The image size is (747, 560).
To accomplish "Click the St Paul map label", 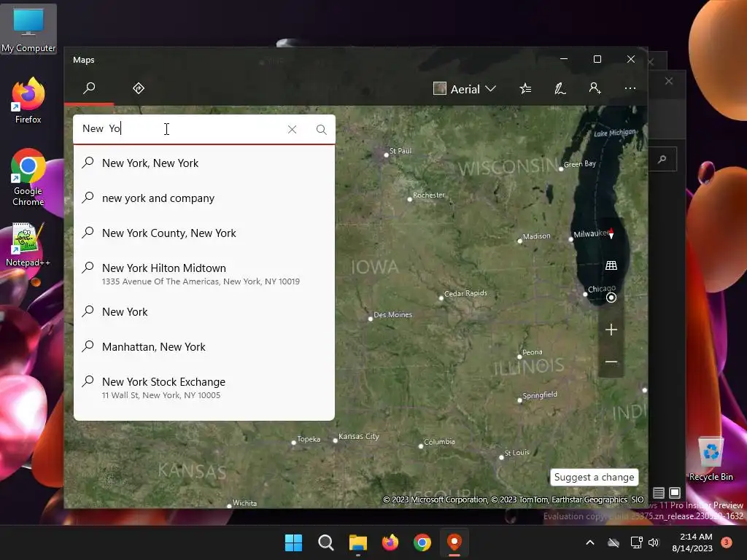I will 400,151.
